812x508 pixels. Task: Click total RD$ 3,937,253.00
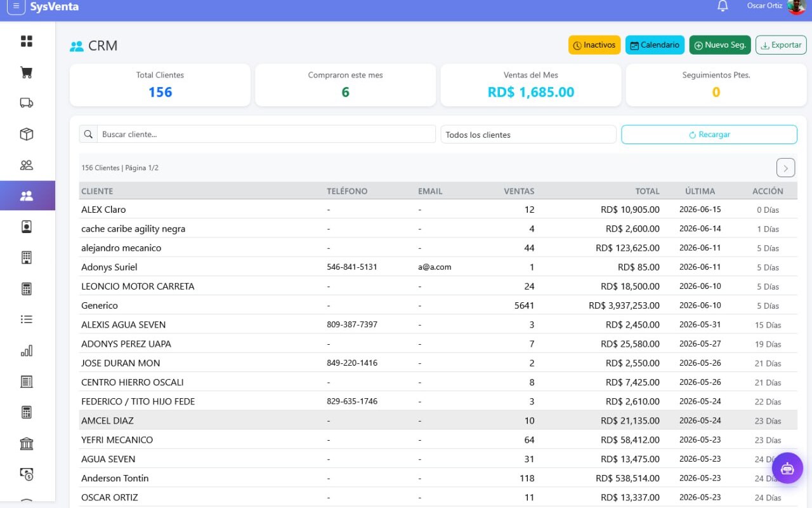[624, 305]
